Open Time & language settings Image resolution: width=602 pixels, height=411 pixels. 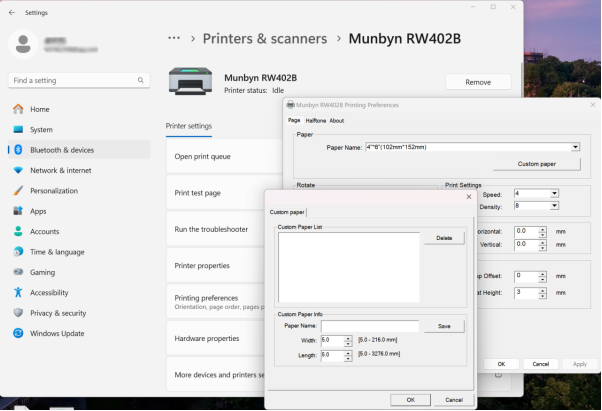[x=79, y=252]
